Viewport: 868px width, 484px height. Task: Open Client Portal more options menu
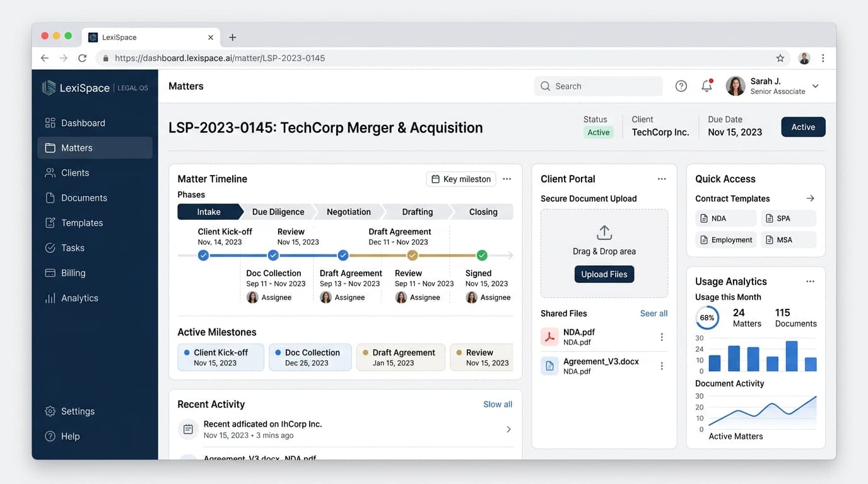(662, 179)
